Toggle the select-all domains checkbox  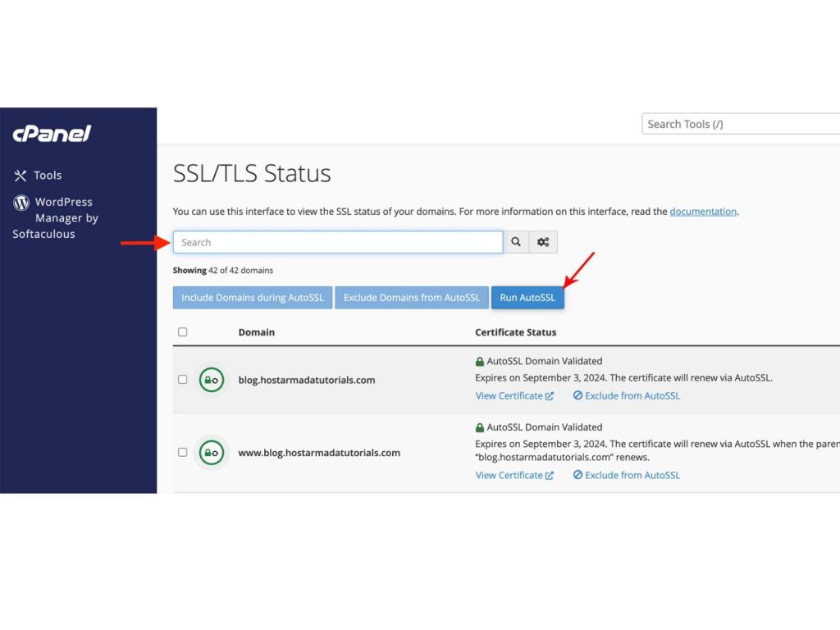183,332
